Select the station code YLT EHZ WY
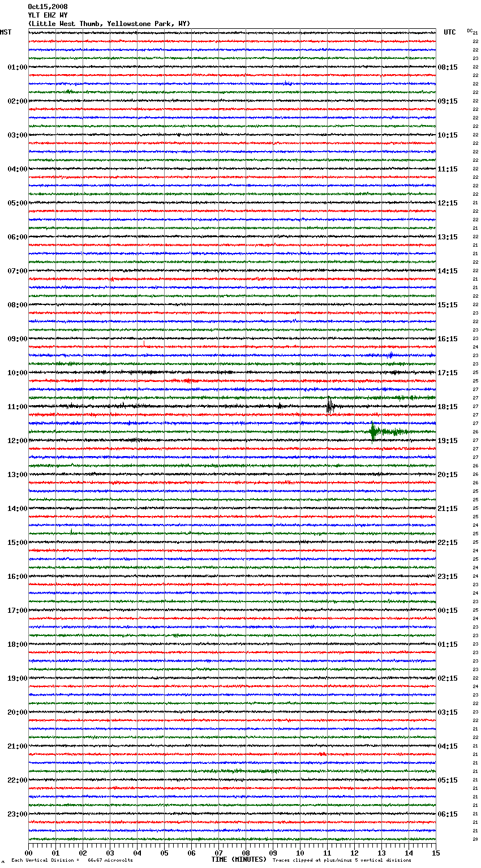Viewport: 481px width, 868px height. 48,15
